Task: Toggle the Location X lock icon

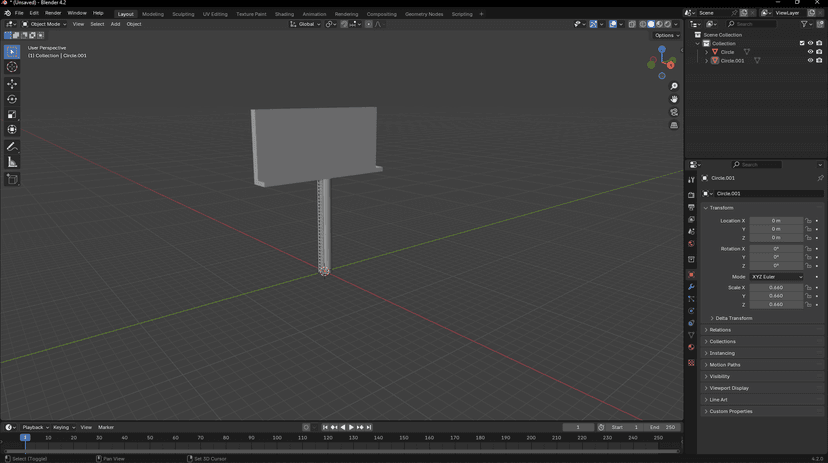Action: [808, 221]
